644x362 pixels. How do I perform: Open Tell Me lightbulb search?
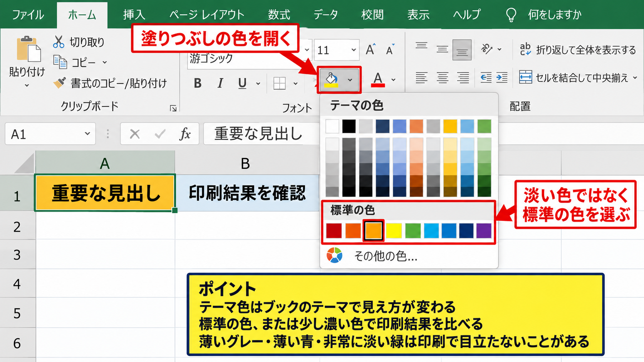[x=511, y=15]
